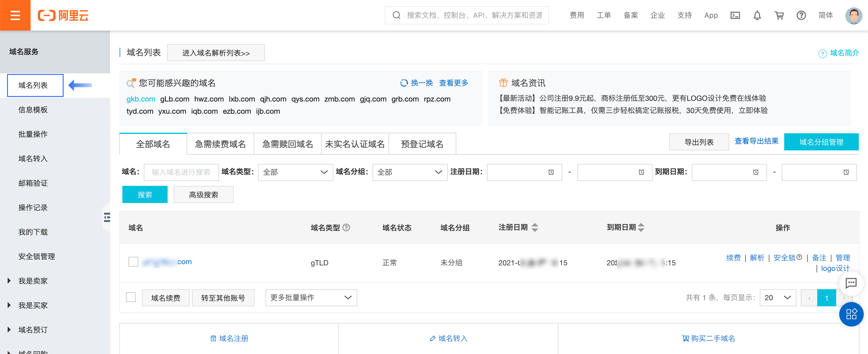This screenshot has height=354, width=868.
Task: Open the Cloud Shell terminal icon
Action: pyautogui.click(x=735, y=16)
